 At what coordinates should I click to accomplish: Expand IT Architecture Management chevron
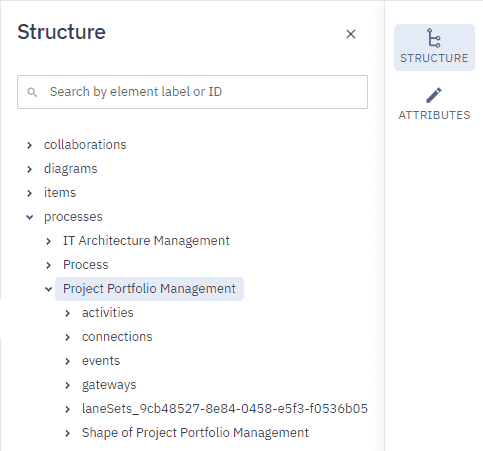pyautogui.click(x=49, y=241)
